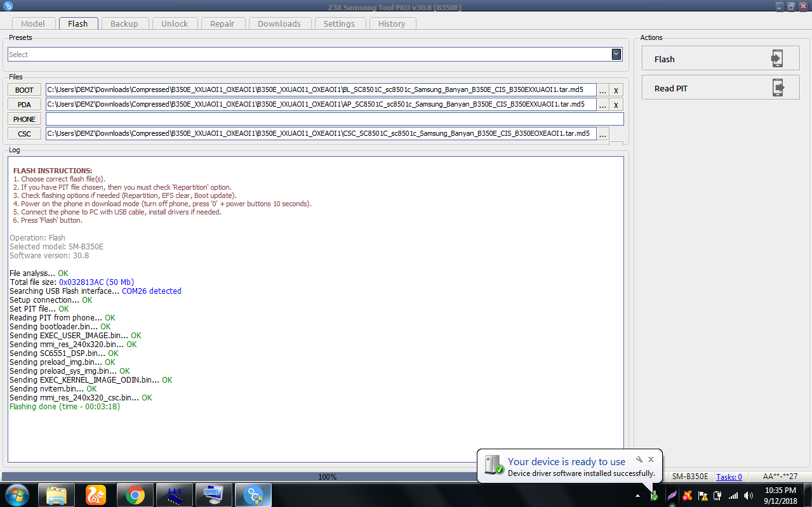Click the power plug battery tray icon
The width and height of the screenshot is (812, 507).
[x=718, y=496]
